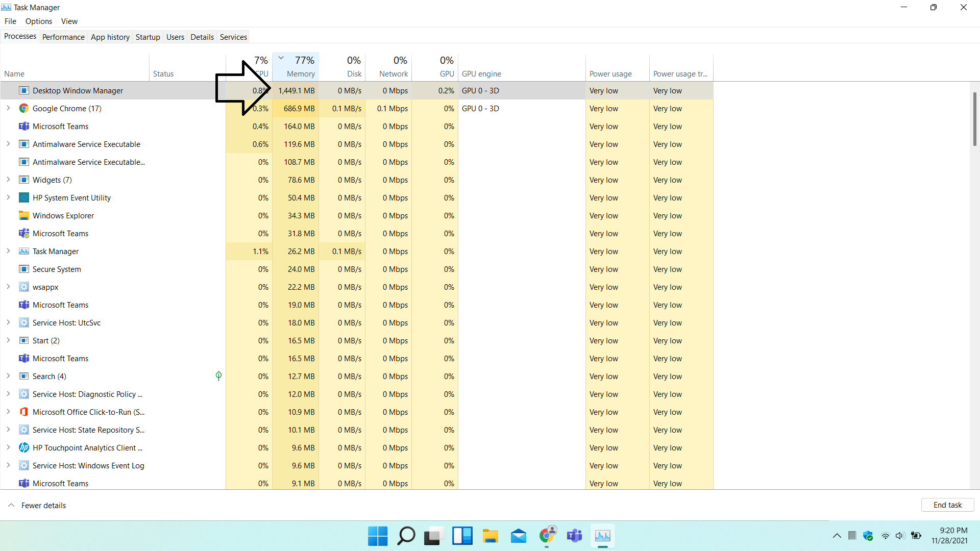Click the battery icon in the system tray

tap(916, 536)
